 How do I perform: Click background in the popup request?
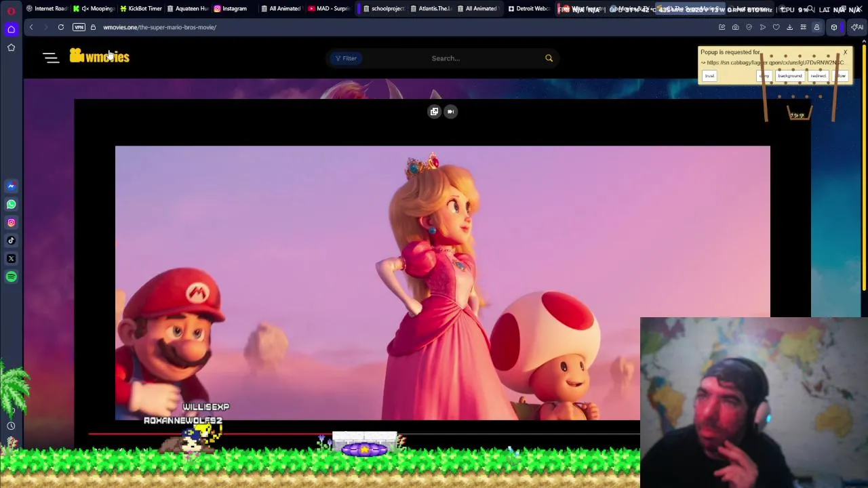pos(789,76)
